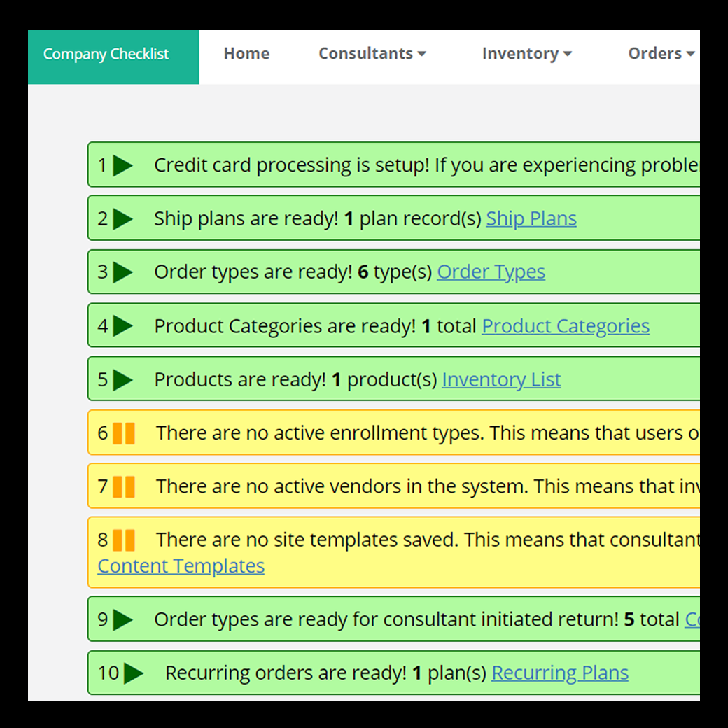Screen dimensions: 728x728
Task: Select the Company Checklist tab
Action: pyautogui.click(x=106, y=55)
